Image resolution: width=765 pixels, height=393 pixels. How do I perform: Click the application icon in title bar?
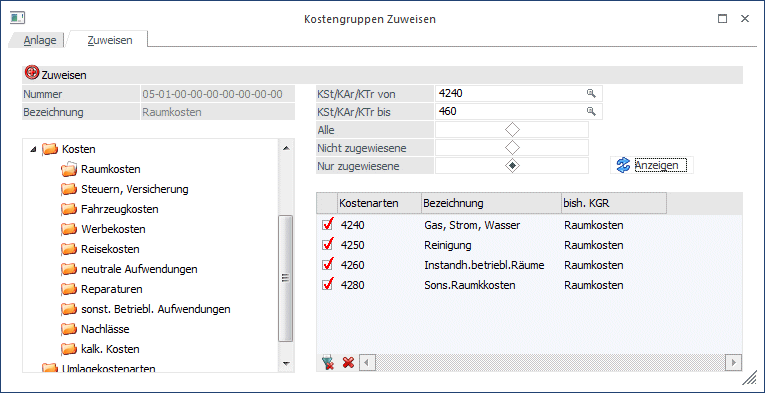[18, 18]
